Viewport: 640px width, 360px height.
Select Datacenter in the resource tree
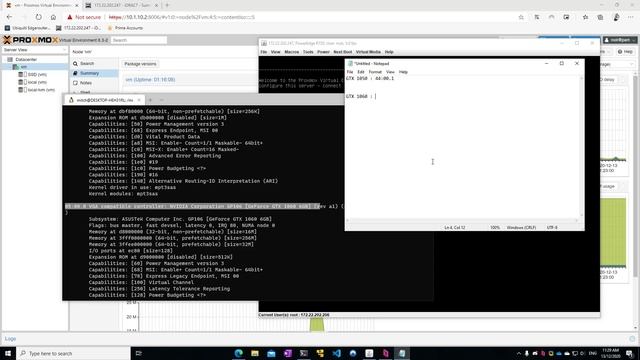(26, 60)
